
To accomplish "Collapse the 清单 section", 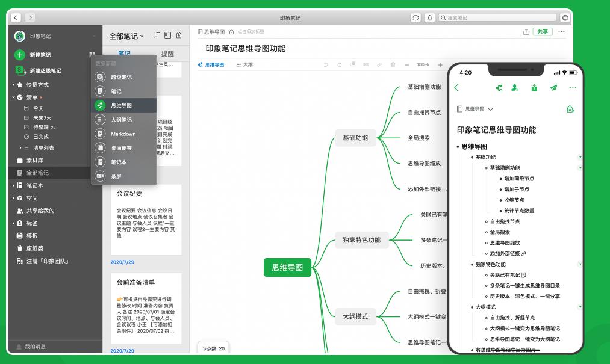I will coord(13,97).
